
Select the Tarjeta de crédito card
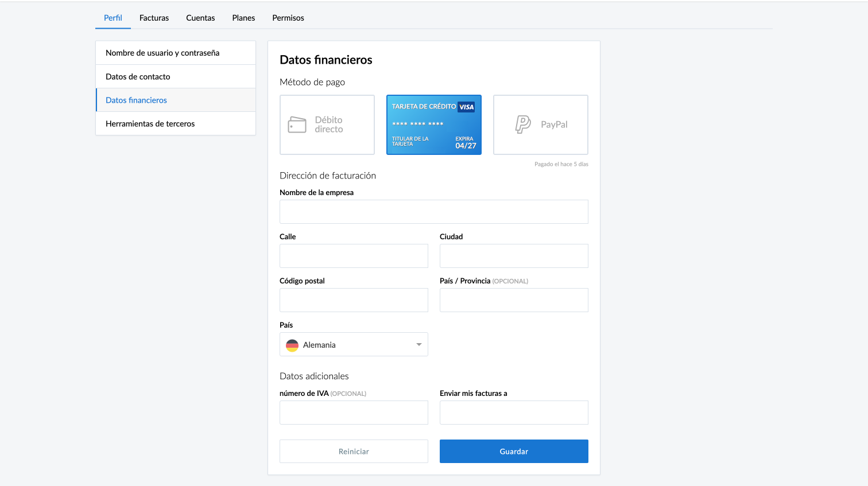434,125
